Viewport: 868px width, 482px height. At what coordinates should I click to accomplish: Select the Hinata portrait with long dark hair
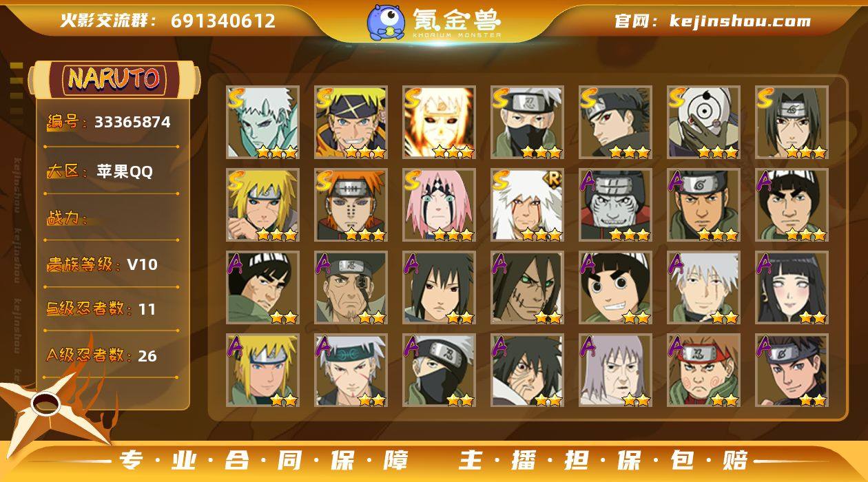tap(792, 287)
